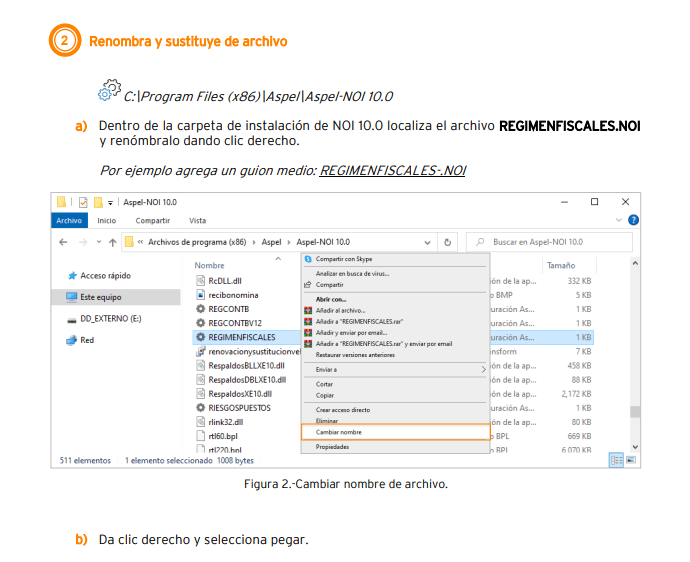This screenshot has width=690, height=562.
Task: Select Propiedades in the context menu
Action: tap(332, 447)
